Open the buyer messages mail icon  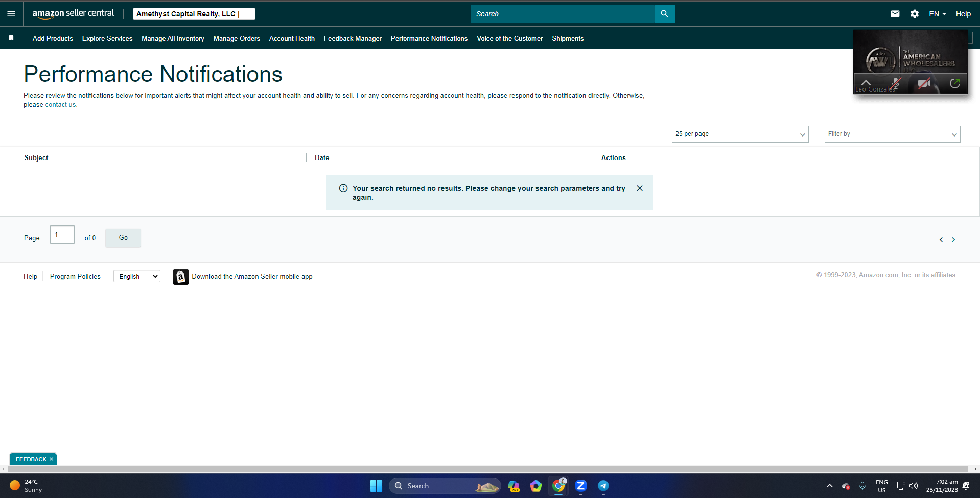click(895, 14)
